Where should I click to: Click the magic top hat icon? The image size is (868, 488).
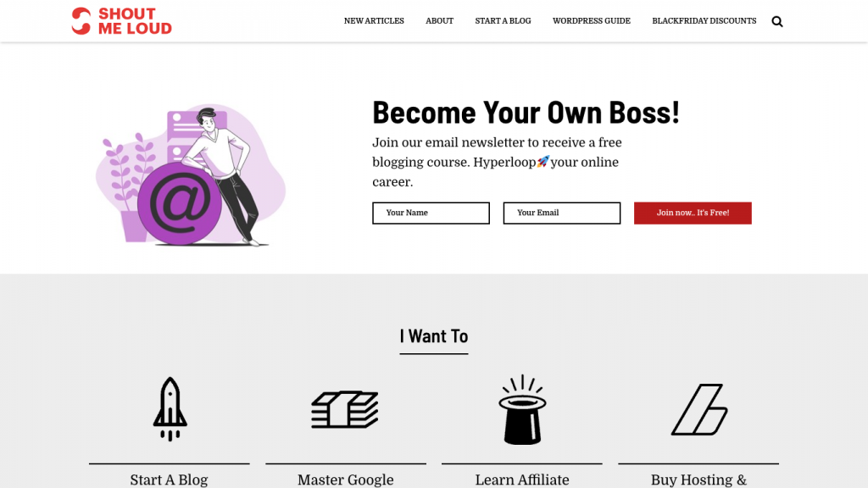pos(522,409)
